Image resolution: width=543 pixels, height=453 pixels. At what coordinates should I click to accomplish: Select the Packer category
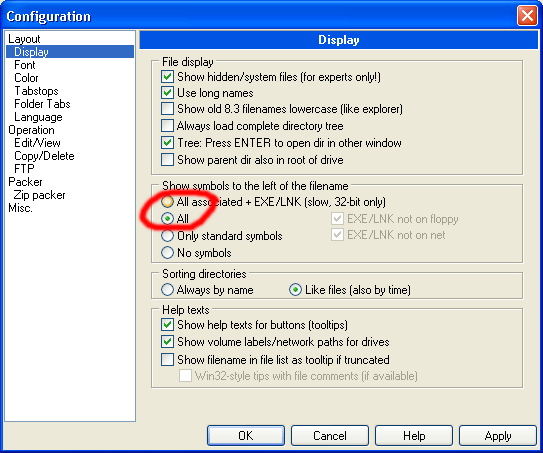click(25, 182)
